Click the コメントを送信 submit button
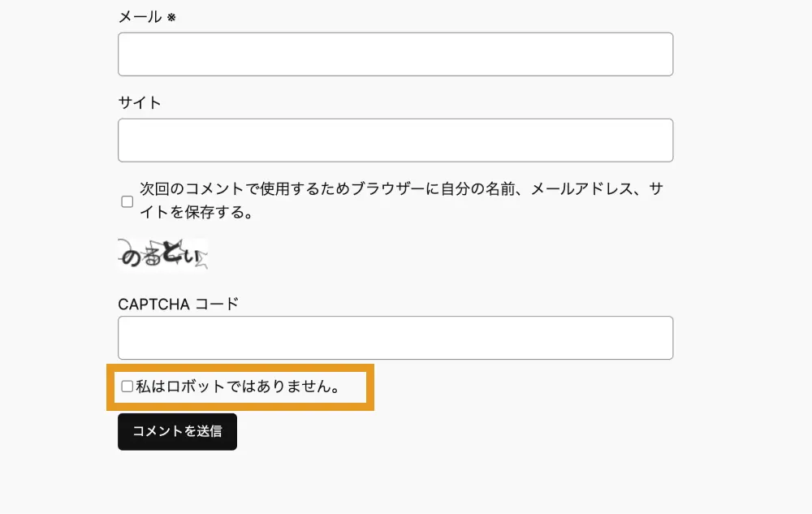 (177, 431)
